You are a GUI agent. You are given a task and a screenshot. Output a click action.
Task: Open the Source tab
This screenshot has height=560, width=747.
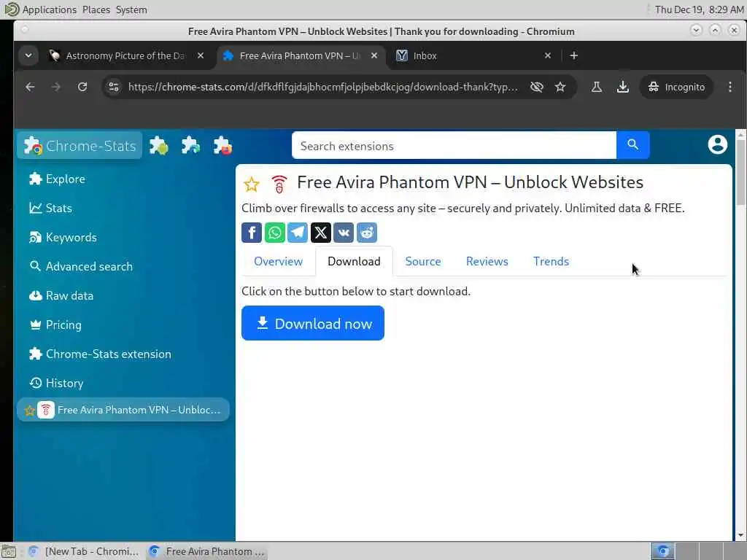[x=423, y=262]
